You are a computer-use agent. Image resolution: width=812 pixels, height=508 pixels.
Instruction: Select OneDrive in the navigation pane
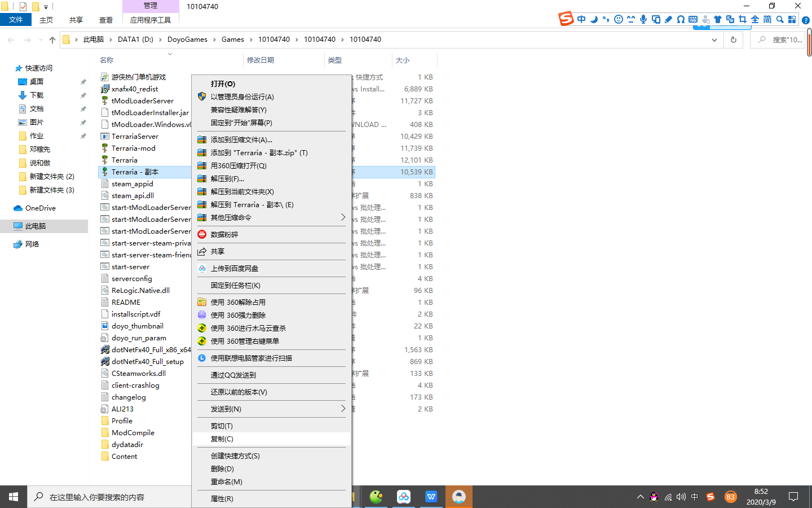pos(41,208)
